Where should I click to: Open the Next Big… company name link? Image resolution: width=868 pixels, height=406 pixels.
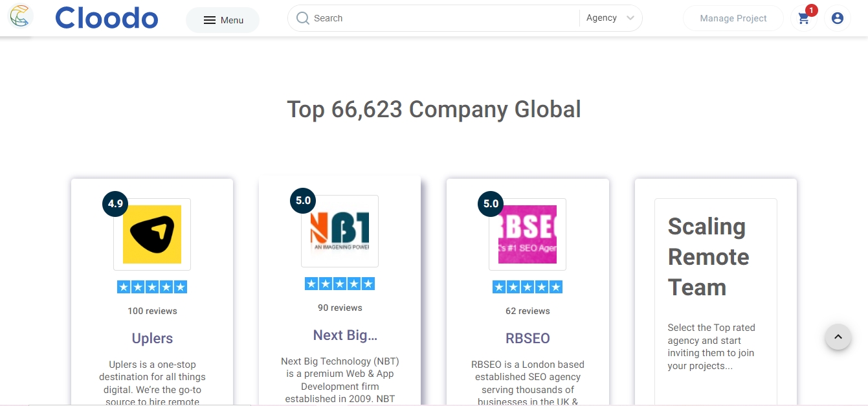point(345,335)
